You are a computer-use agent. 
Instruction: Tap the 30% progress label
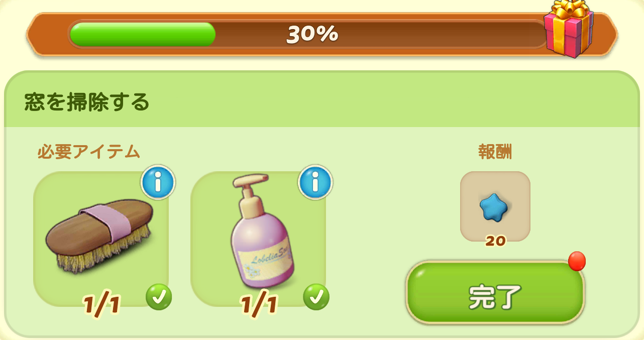pyautogui.click(x=312, y=34)
